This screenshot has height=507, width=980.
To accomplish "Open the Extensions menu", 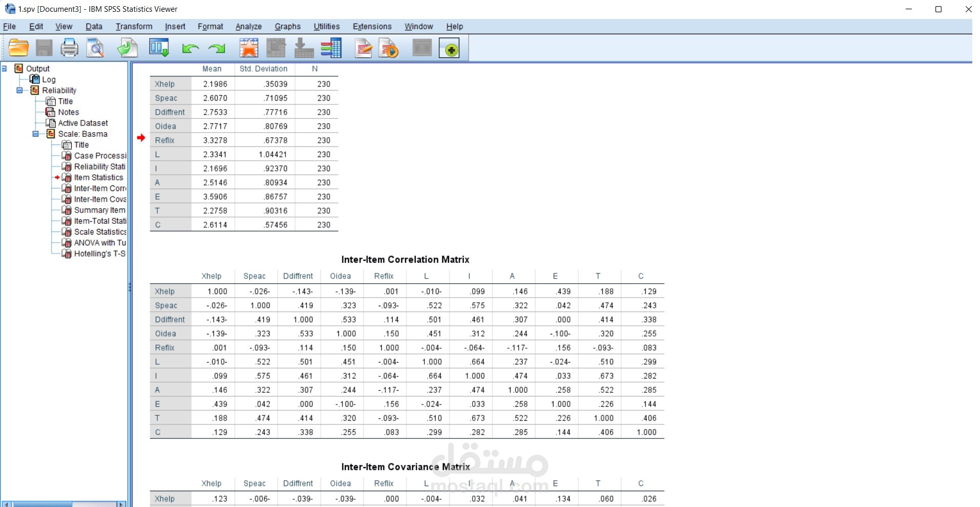I will [372, 27].
